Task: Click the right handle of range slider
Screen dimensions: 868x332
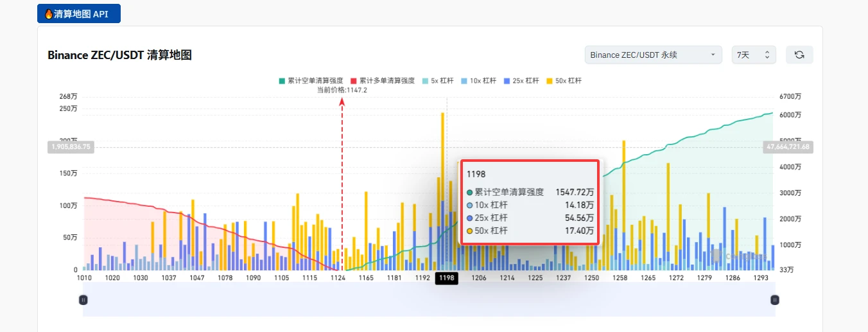Action: (x=775, y=300)
